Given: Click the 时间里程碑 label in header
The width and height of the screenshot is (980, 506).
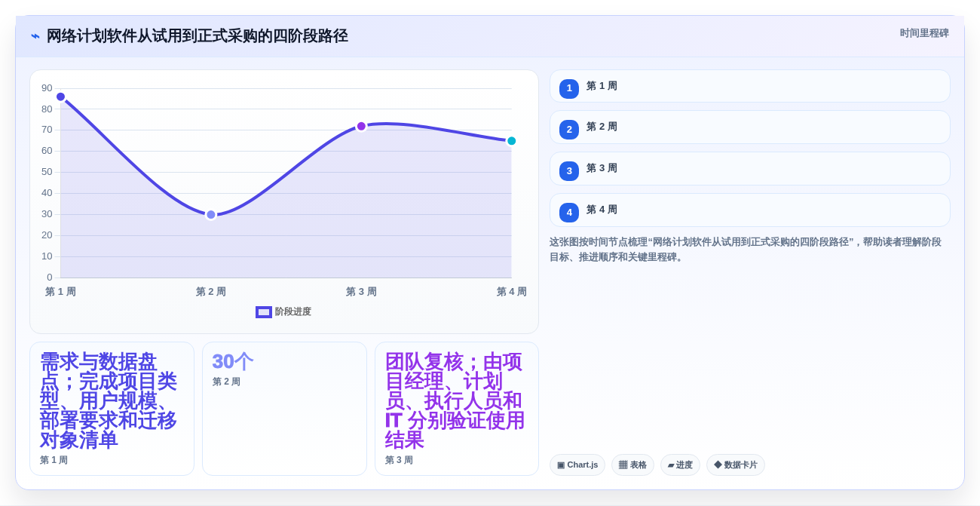Looking at the screenshot, I should 924,33.
